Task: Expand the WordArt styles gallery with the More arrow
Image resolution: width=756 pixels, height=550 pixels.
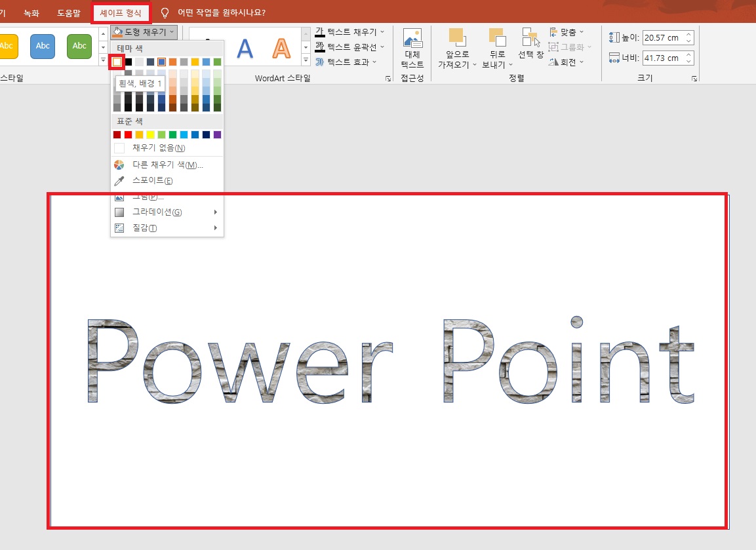Action: tap(306, 60)
